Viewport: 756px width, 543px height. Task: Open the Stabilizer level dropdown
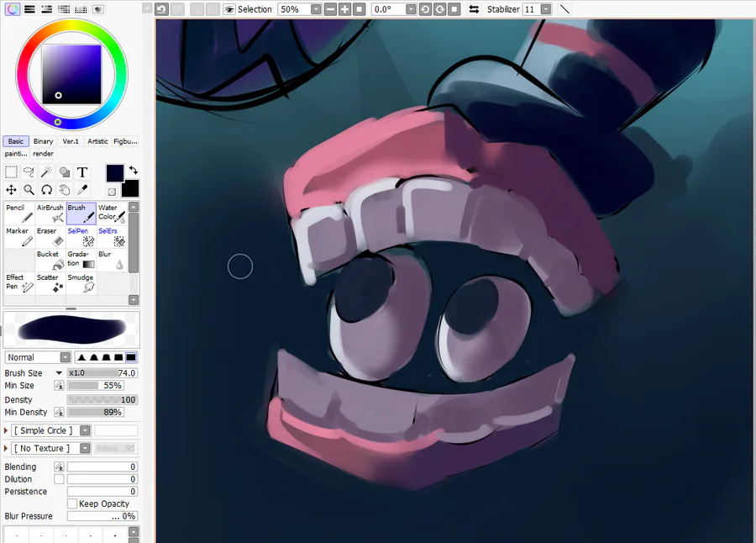pyautogui.click(x=546, y=9)
